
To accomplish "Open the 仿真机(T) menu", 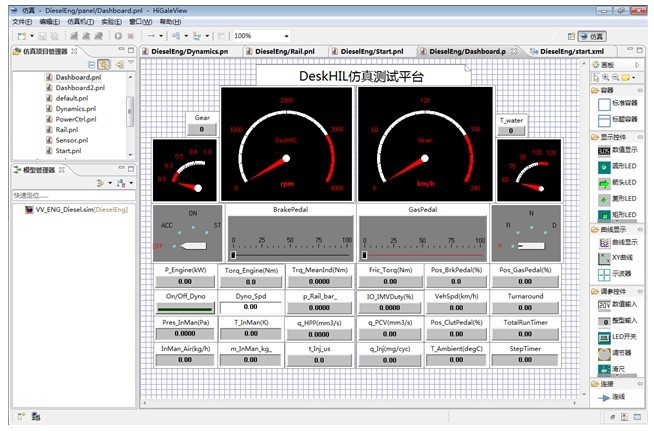I will point(80,22).
